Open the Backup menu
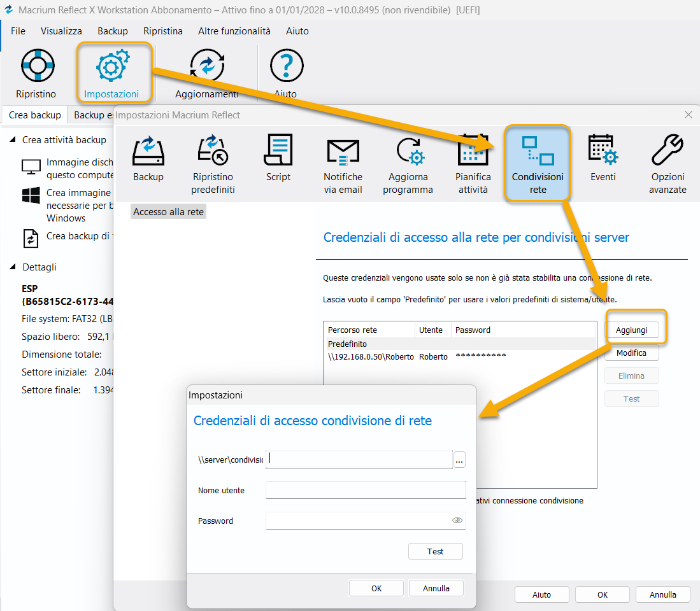700x611 pixels. pyautogui.click(x=113, y=31)
